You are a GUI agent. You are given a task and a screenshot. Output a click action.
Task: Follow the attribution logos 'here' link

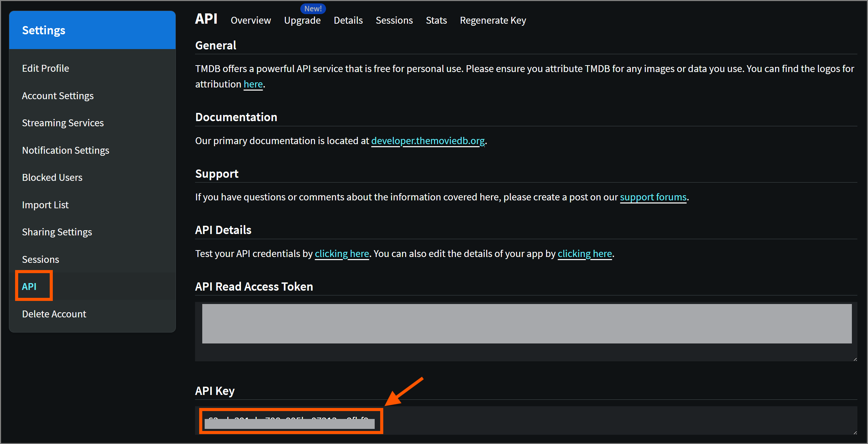pyautogui.click(x=253, y=84)
